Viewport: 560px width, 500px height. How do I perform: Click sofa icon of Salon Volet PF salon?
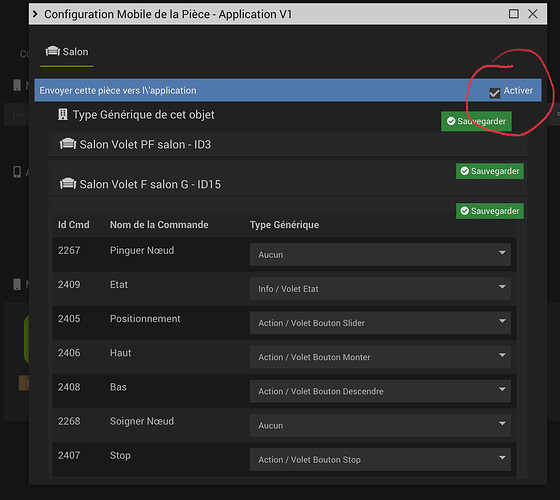pos(68,144)
